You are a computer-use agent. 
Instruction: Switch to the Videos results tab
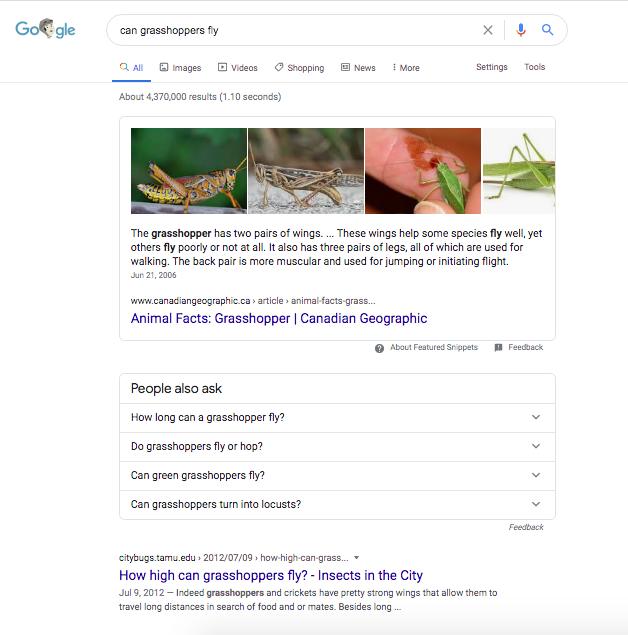[x=238, y=68]
